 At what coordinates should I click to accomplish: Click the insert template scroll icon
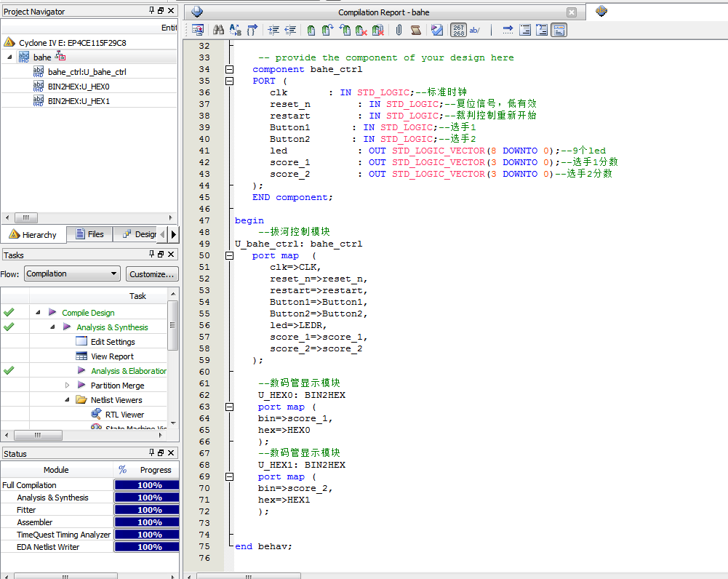(415, 30)
